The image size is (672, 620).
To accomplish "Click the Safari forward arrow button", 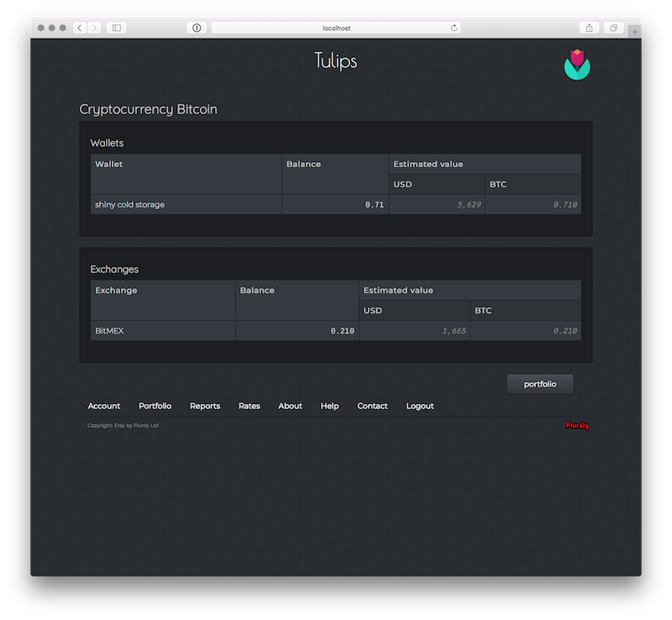I will point(94,28).
